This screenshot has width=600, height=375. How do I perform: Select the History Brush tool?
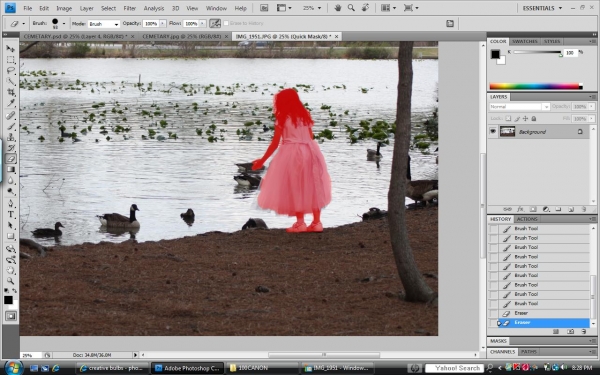(10, 148)
